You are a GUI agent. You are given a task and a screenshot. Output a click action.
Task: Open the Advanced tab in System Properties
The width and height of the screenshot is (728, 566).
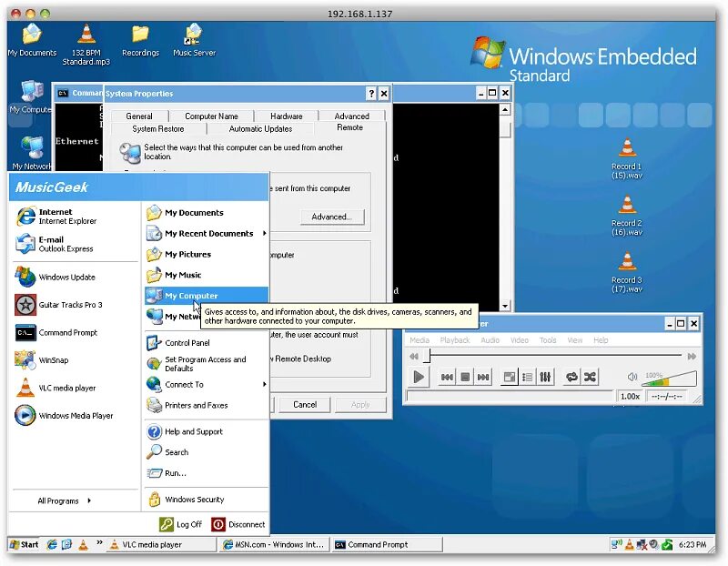click(x=352, y=116)
